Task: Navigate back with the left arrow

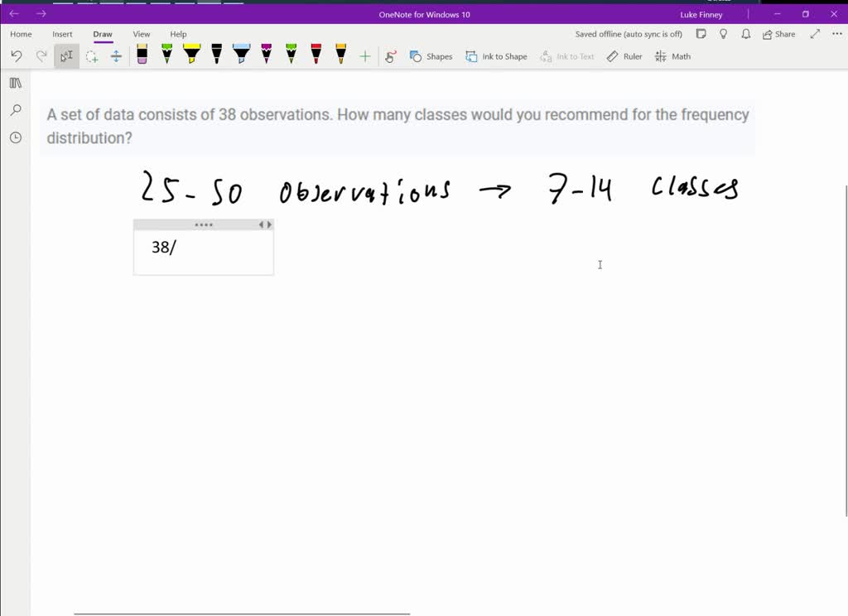Action: (15, 13)
